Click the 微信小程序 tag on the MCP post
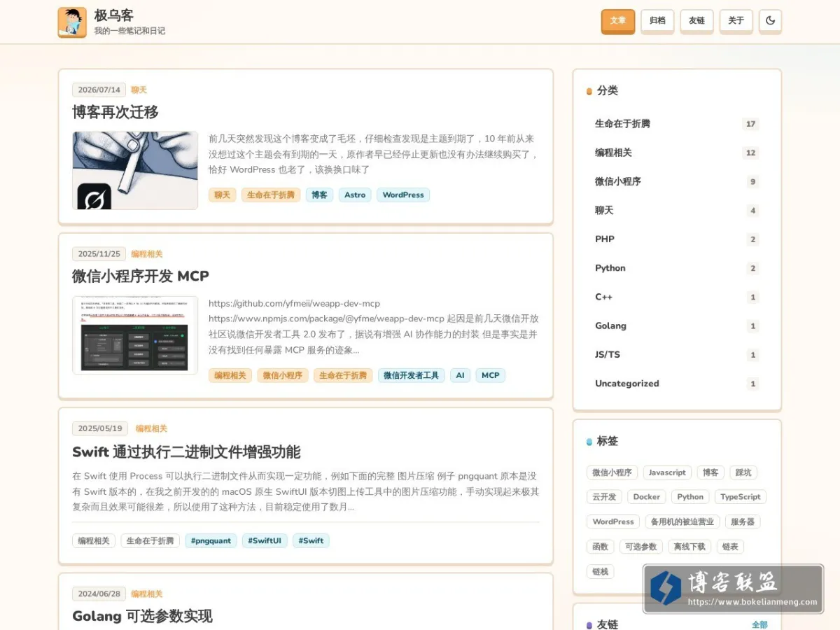840x630 pixels. (283, 376)
